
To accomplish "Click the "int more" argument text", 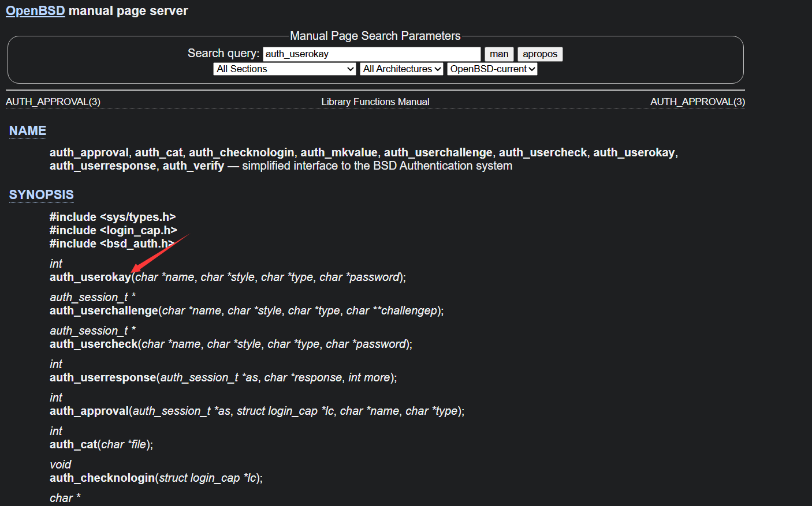I will (369, 378).
